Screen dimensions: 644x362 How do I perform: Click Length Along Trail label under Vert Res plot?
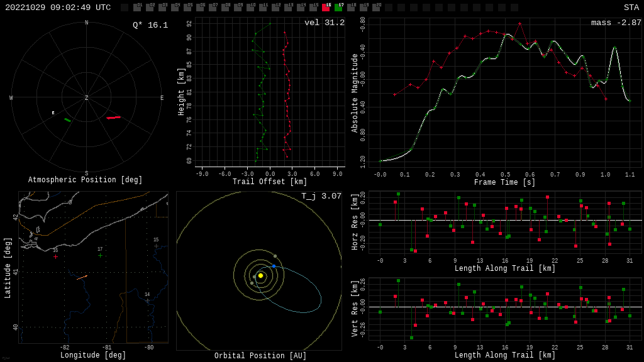pos(505,355)
